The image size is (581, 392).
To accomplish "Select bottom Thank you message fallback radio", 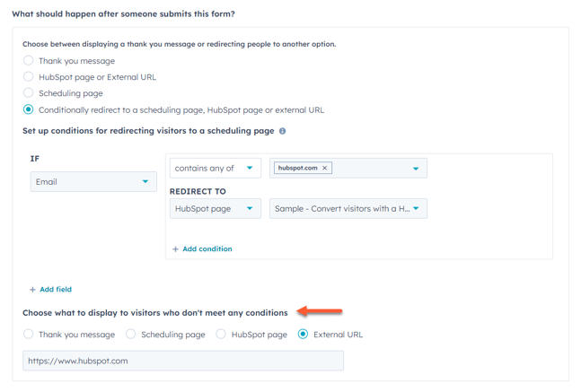I will tap(28, 334).
